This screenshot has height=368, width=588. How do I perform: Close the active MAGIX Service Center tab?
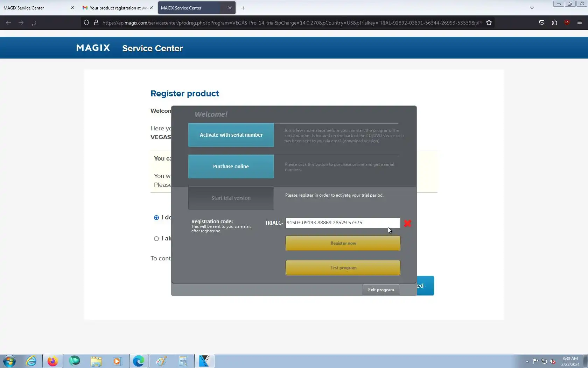click(x=230, y=8)
